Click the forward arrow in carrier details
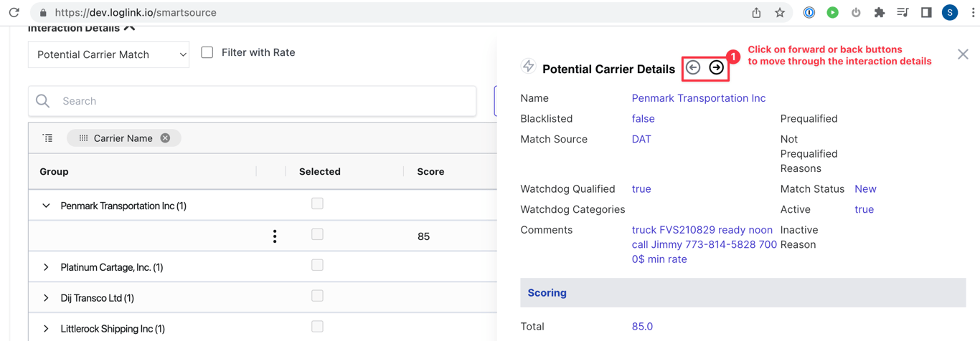 716,67
